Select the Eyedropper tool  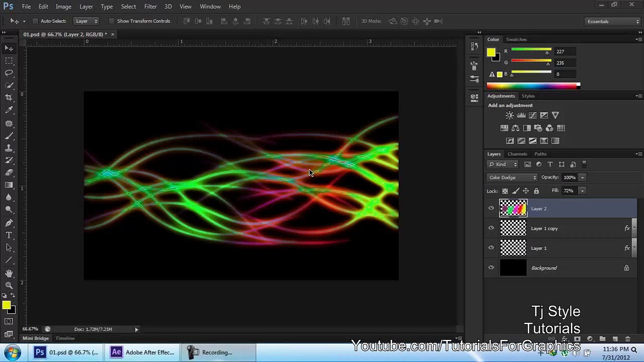(9, 110)
